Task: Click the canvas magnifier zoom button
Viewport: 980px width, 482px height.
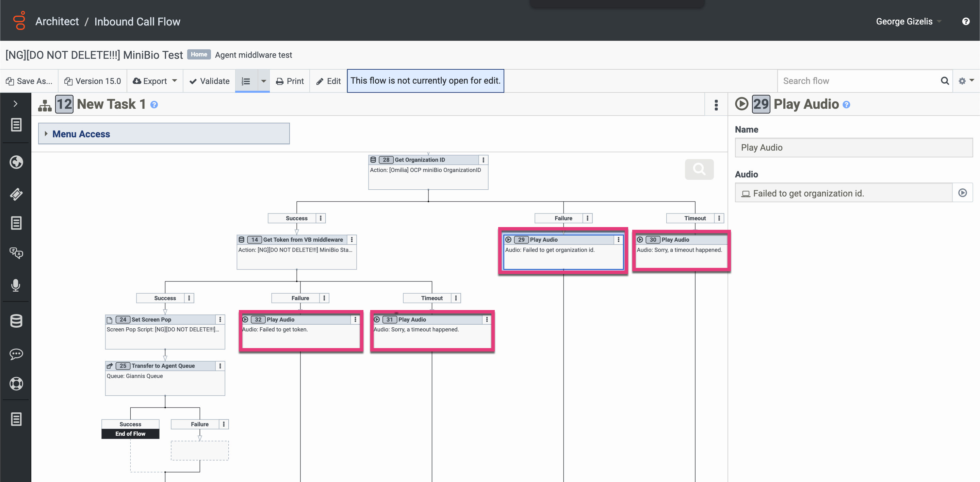Action: [699, 169]
